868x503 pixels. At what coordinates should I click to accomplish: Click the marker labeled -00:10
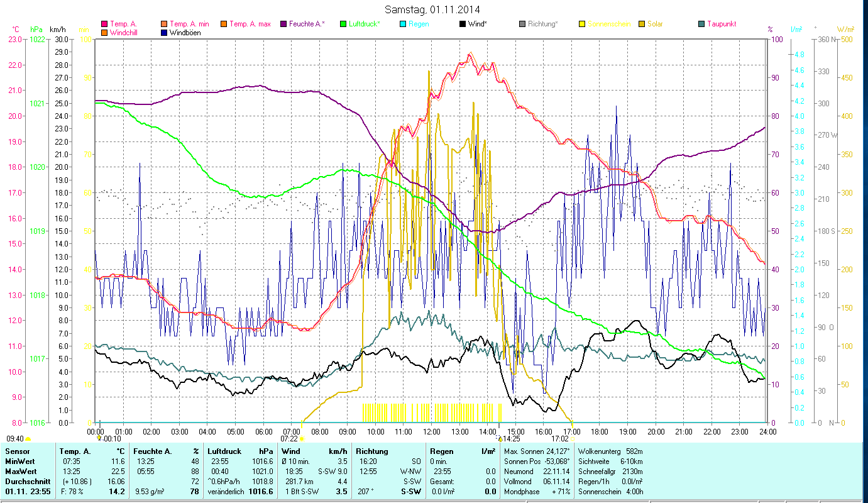99,438
